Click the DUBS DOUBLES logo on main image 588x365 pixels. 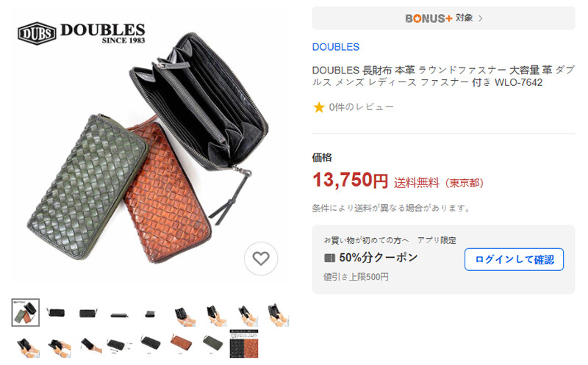(82, 33)
